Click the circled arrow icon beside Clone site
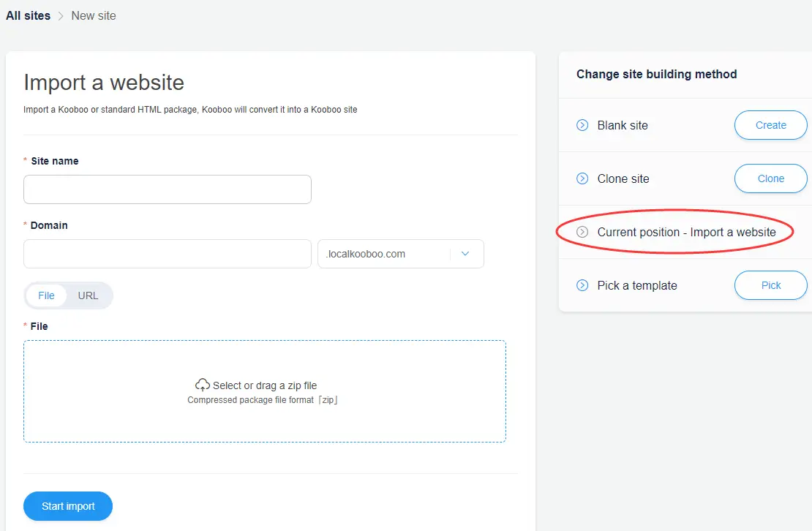 (x=582, y=178)
